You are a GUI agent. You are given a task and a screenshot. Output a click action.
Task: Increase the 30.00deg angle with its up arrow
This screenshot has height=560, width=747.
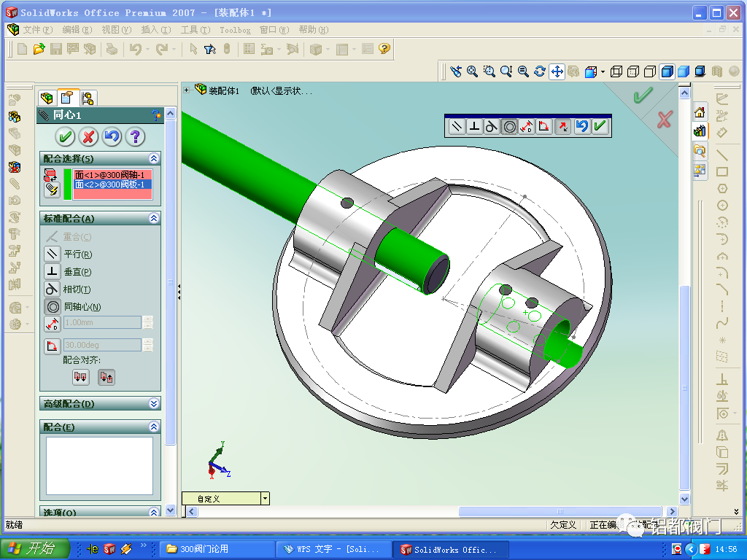pyautogui.click(x=147, y=341)
